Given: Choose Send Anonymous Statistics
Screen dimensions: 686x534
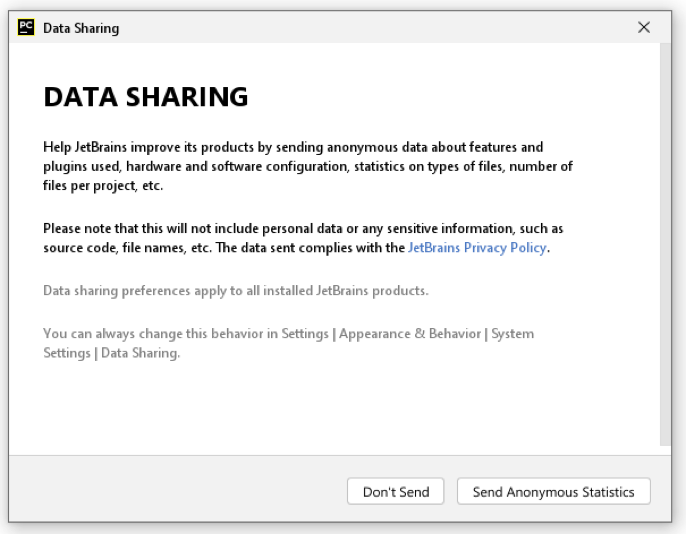Looking at the screenshot, I should coord(553,492).
